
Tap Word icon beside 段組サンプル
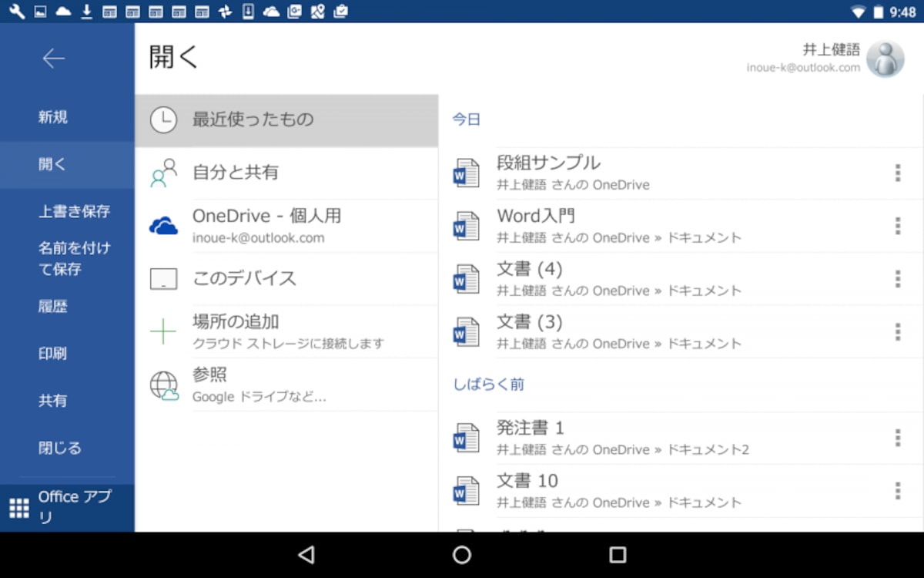click(466, 173)
